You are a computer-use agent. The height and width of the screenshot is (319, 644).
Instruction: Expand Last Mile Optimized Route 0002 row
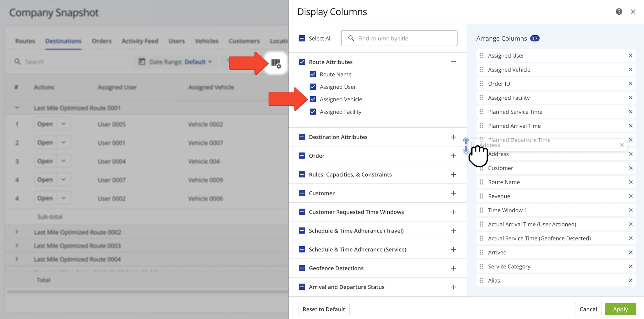(17, 232)
